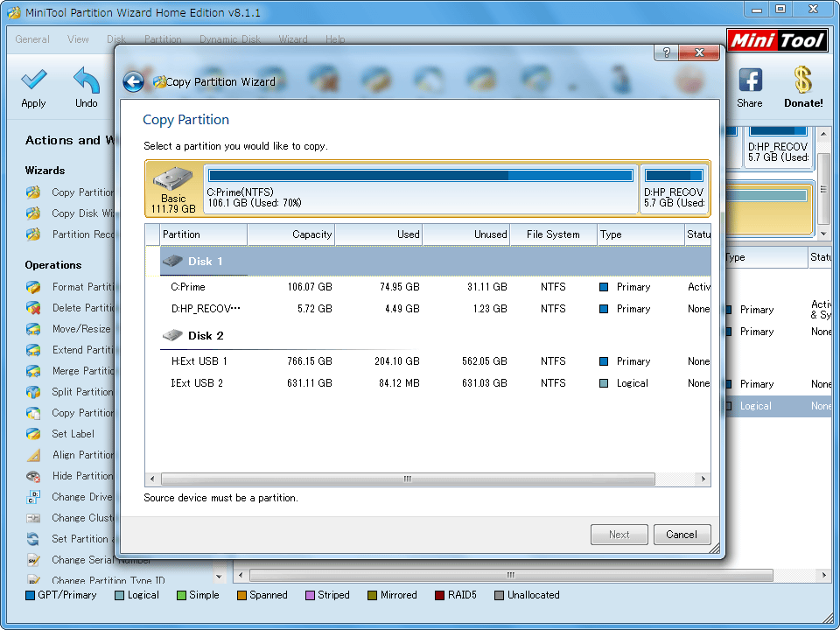Click the sidebar scroll down arrow
Viewport: 840px width, 630px height.
coord(219,577)
